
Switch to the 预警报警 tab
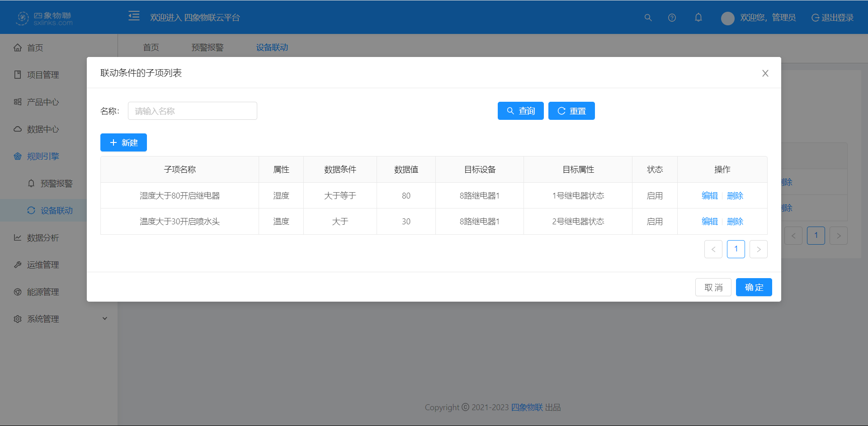208,47
